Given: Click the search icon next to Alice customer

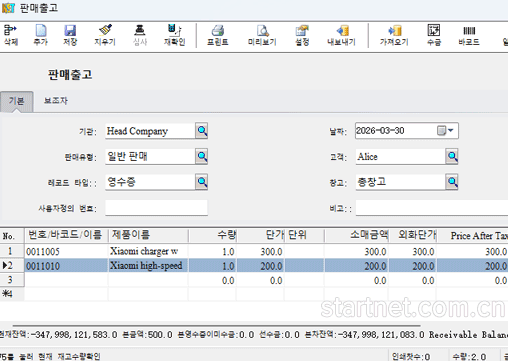Looking at the screenshot, I should tap(452, 156).
